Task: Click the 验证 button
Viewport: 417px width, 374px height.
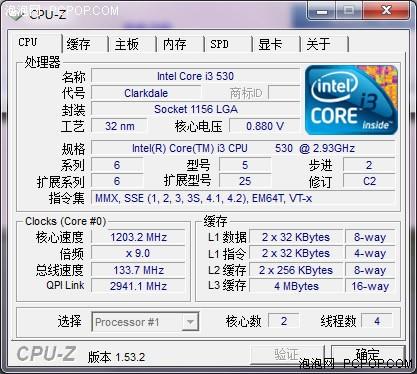Action: click(x=287, y=354)
